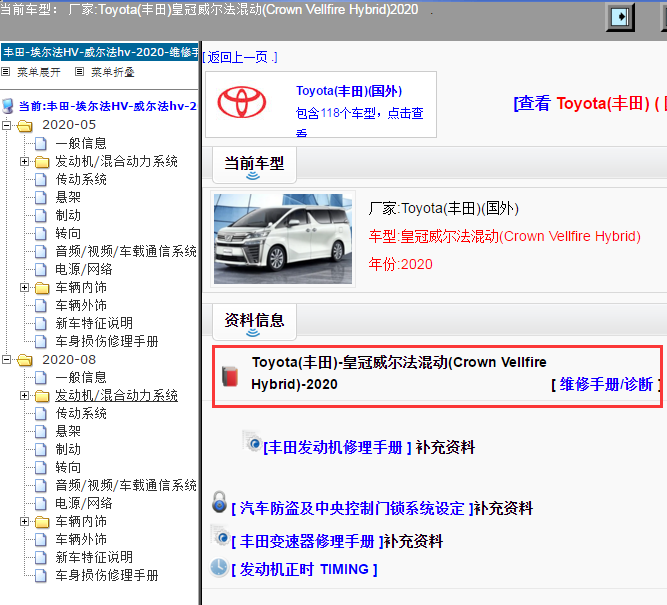Expand 车辆内饰 under 2020-05

[24, 288]
